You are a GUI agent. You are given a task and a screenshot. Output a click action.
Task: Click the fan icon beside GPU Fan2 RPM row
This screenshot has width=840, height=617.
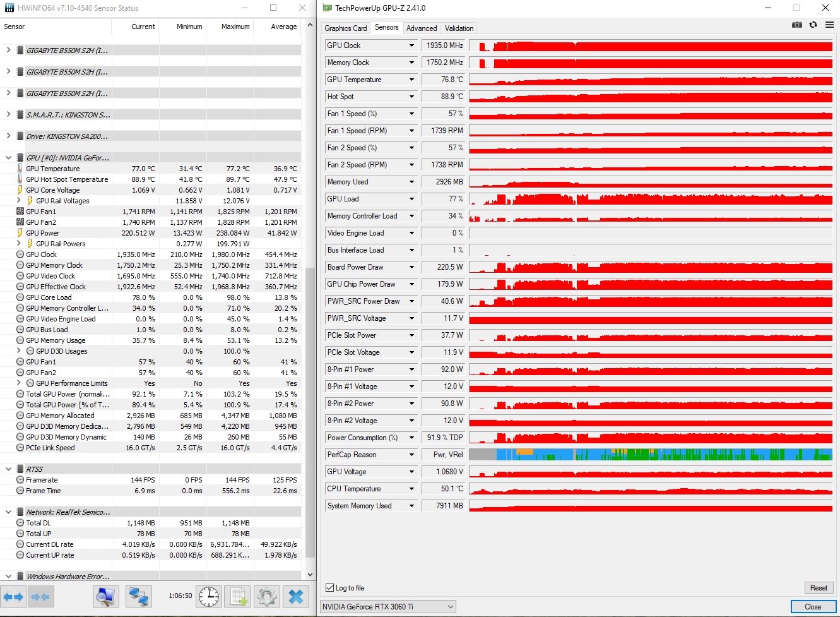pyautogui.click(x=20, y=222)
